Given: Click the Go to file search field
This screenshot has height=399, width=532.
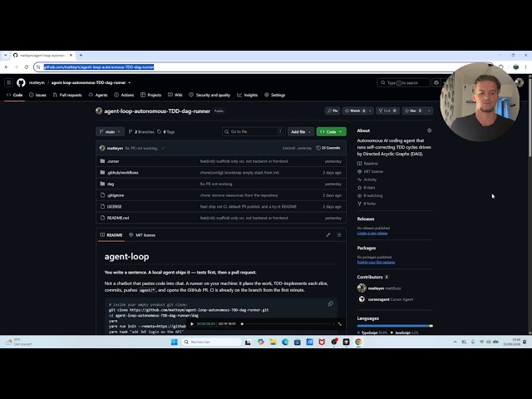Looking at the screenshot, I should 254,131.
